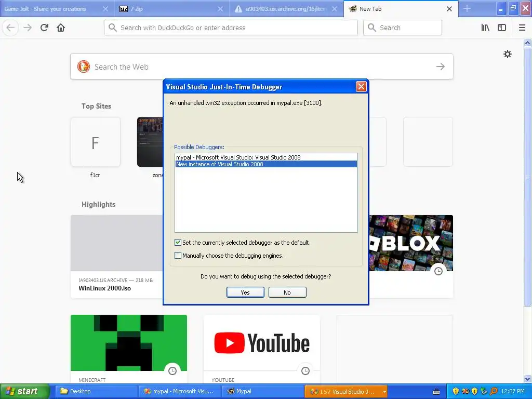
Task: Click Yes to debug with selected debugger
Action: pos(245,292)
